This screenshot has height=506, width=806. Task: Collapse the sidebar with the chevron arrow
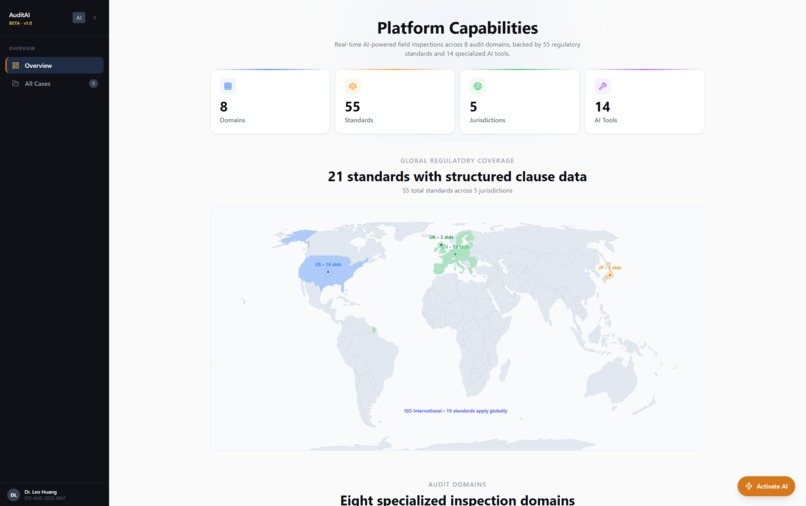pyautogui.click(x=95, y=17)
